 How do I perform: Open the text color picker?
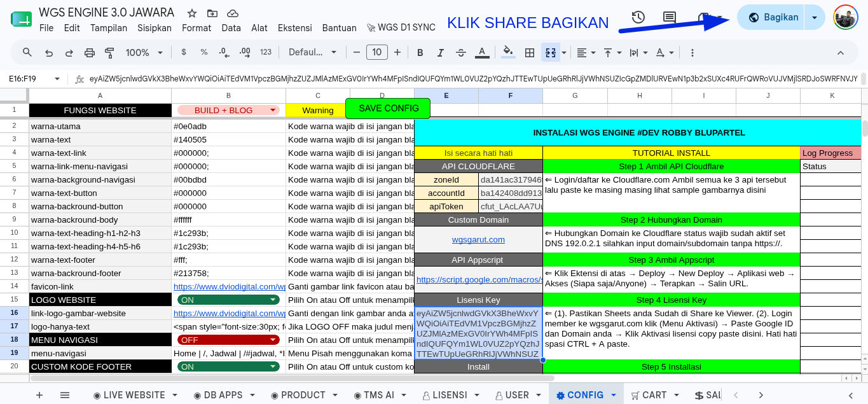[x=482, y=52]
